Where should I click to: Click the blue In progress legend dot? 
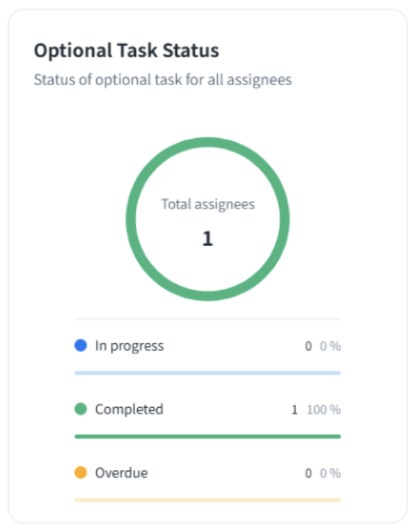[81, 345]
